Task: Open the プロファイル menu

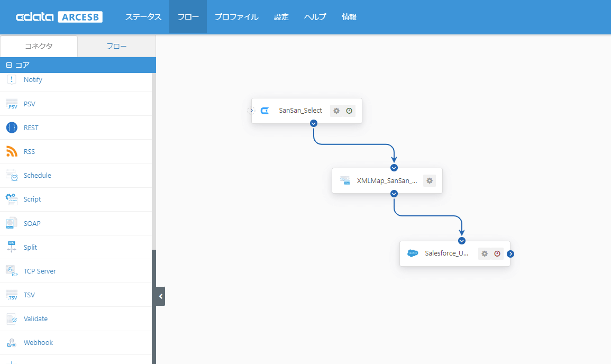Action: point(236,17)
